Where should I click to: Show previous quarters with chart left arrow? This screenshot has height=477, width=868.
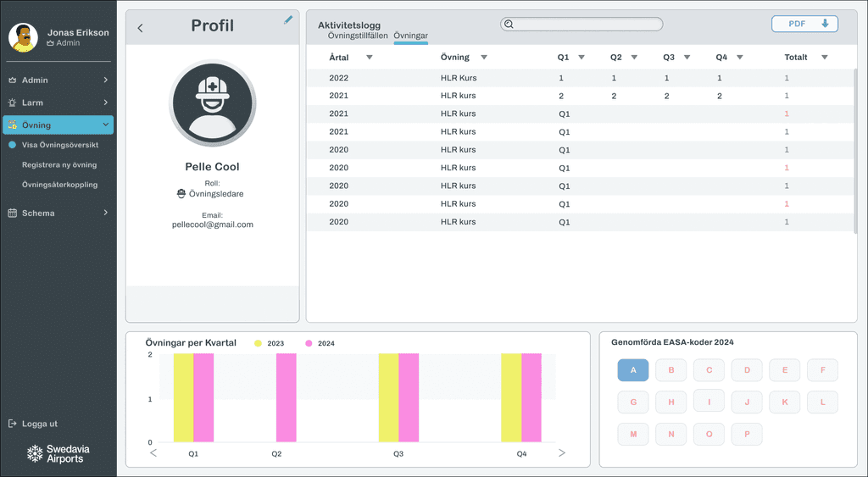tap(153, 452)
